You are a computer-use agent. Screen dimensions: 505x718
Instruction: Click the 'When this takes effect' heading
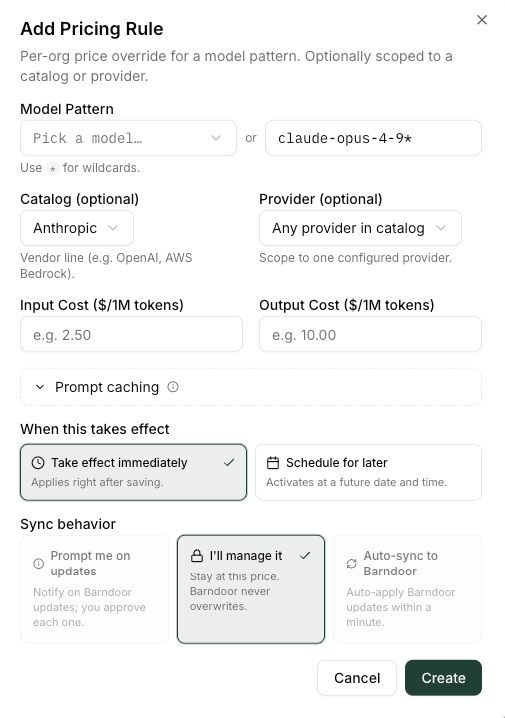pyautogui.click(x=95, y=429)
